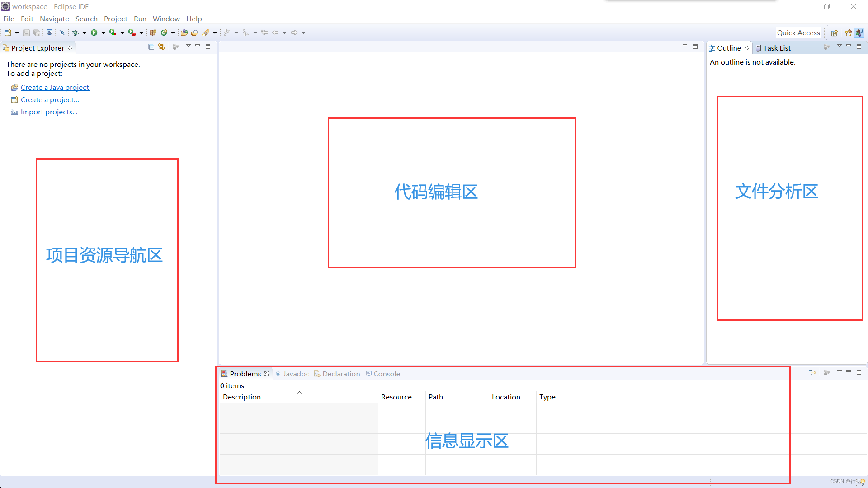The image size is (868, 488).
Task: Click the Quick Access field
Action: [x=798, y=33]
